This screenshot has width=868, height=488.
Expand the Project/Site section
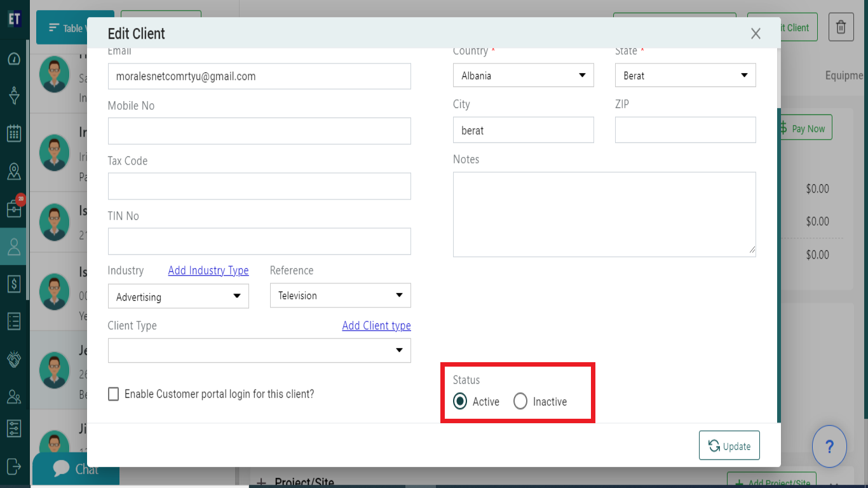261,482
